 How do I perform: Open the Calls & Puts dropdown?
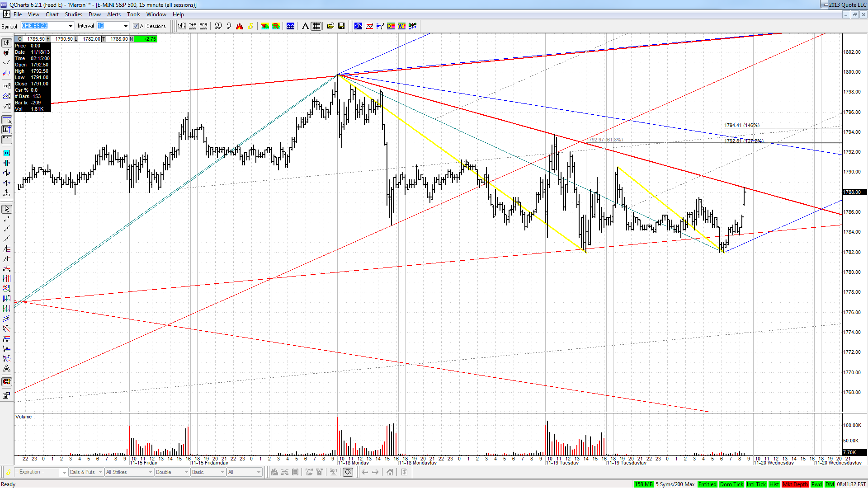tap(86, 472)
